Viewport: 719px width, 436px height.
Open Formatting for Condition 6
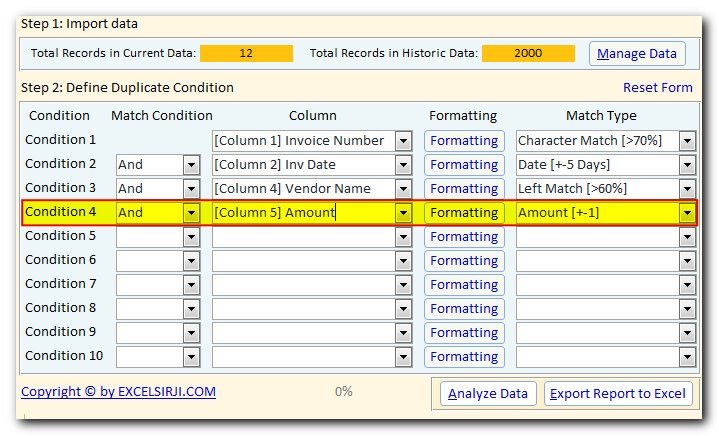(x=464, y=260)
